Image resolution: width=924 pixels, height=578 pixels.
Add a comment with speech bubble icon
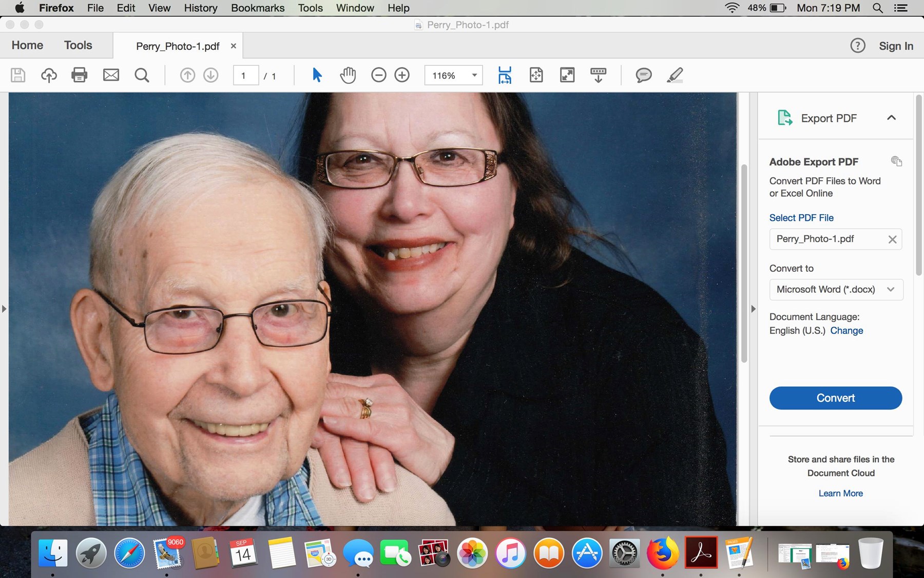[x=643, y=75]
